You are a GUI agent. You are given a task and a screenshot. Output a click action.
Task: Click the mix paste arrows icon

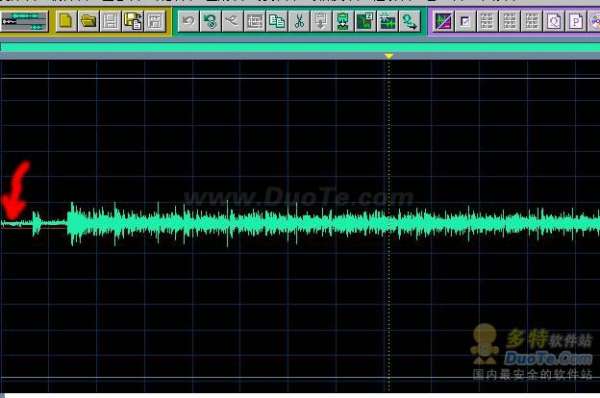pos(232,21)
